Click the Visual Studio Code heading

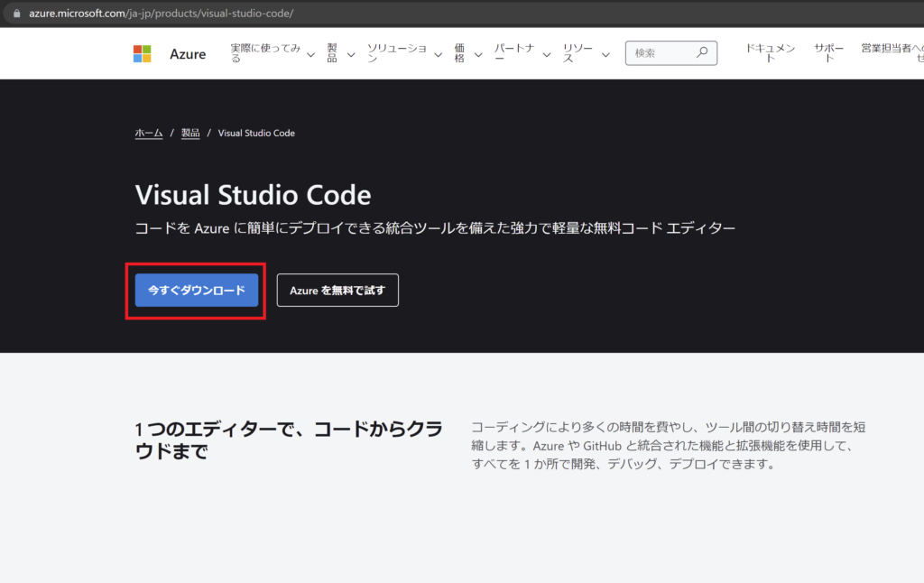(253, 195)
